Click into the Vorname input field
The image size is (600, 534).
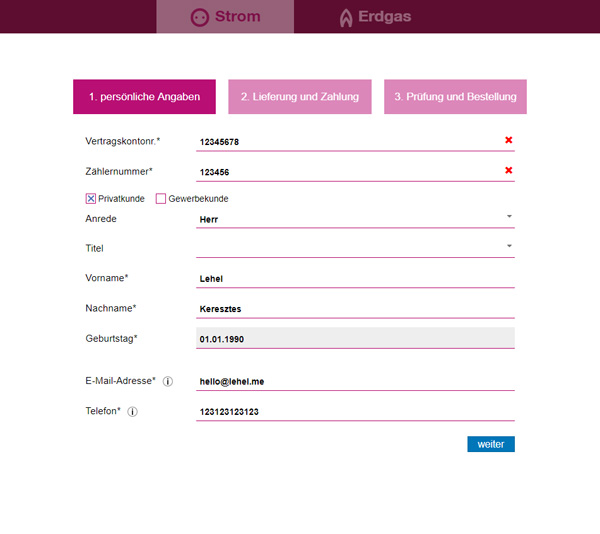355,278
